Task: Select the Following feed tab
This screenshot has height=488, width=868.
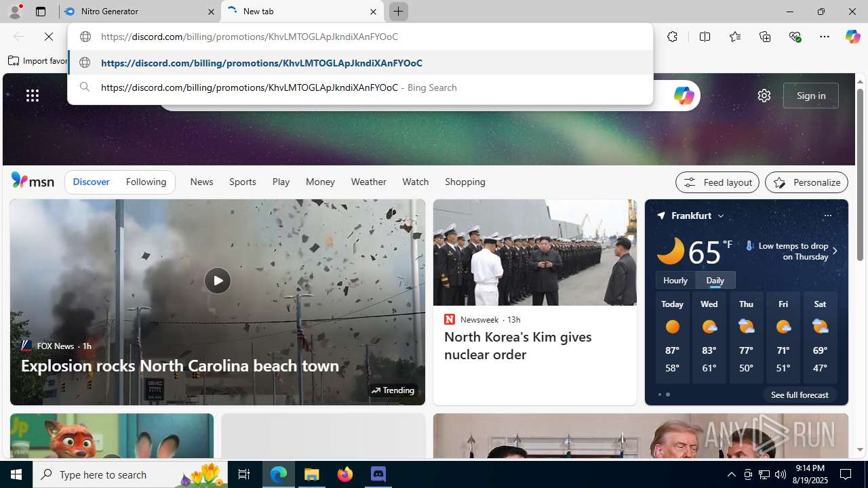Action: pos(146,182)
